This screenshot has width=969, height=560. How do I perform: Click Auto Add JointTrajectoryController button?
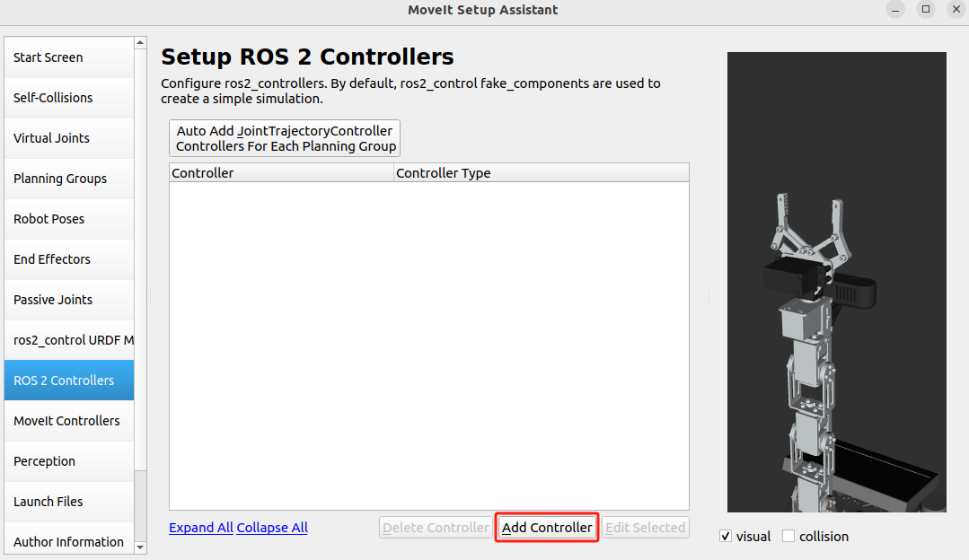(x=285, y=138)
